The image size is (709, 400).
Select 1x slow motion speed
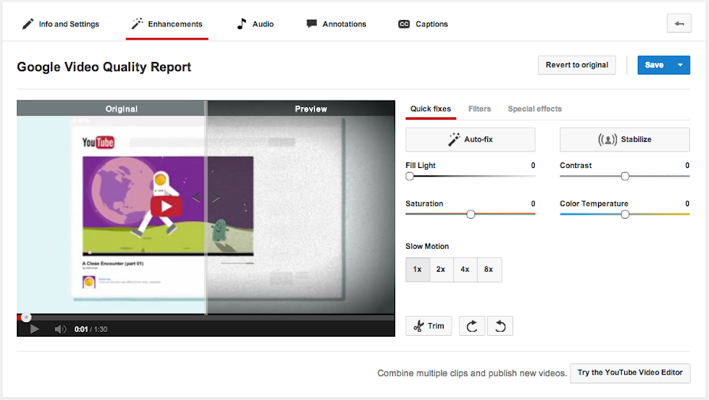pos(417,269)
